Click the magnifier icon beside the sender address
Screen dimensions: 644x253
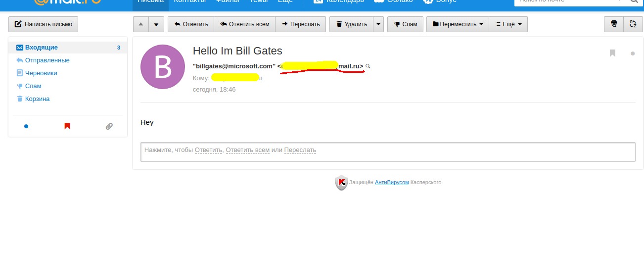coord(368,66)
